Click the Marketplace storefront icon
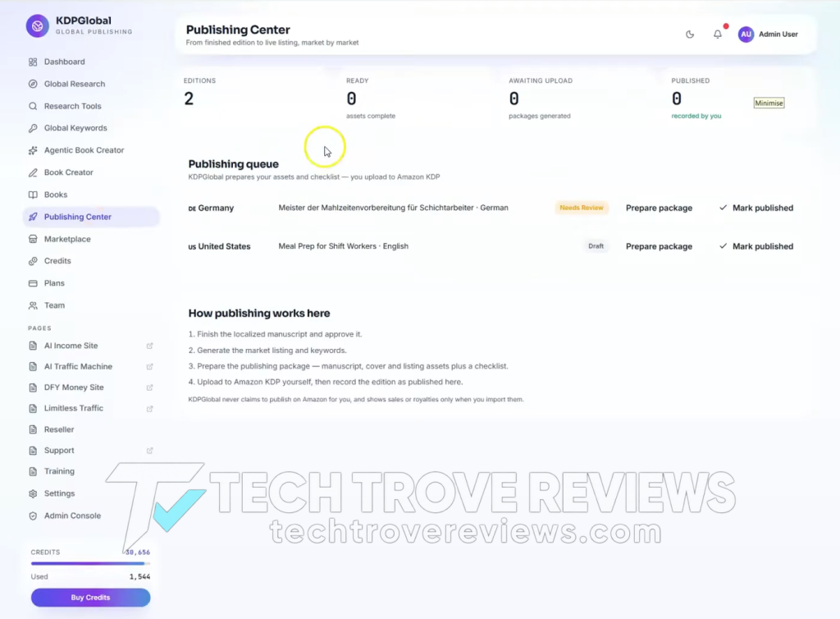 [x=33, y=239]
